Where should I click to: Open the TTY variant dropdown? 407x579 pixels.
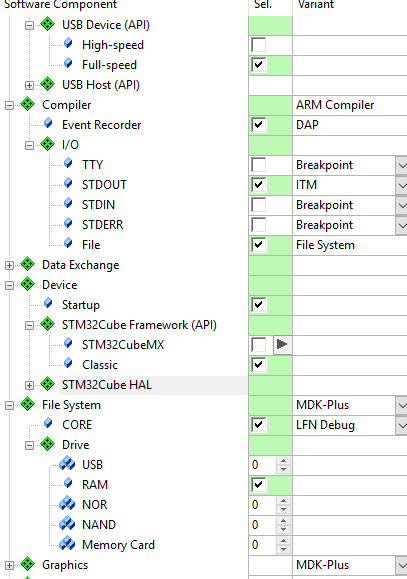pyautogui.click(x=401, y=165)
